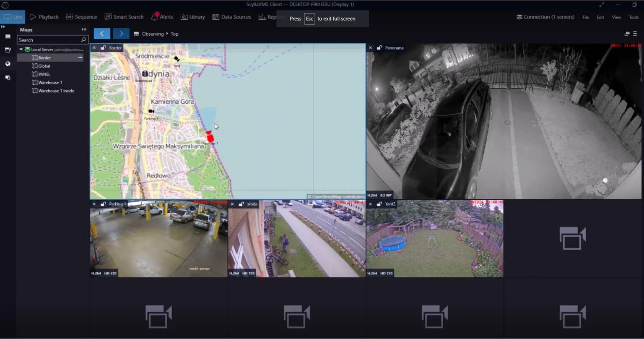Open the hamburger list menu icon
Image resolution: width=644 pixels, height=339 pixels.
pos(635,34)
